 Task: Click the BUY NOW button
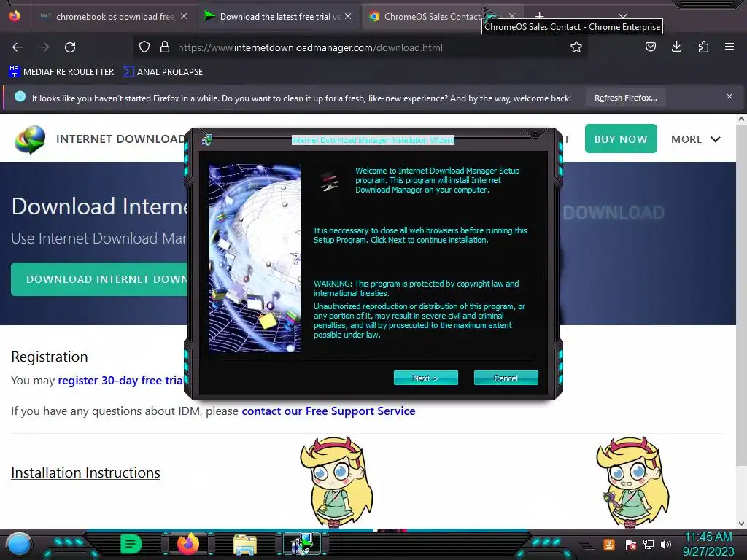point(621,139)
